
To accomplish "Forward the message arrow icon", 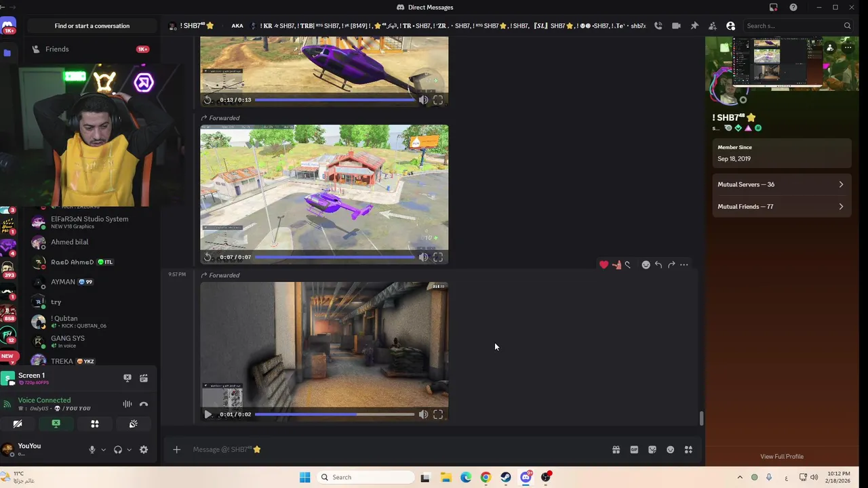I will click(x=671, y=265).
